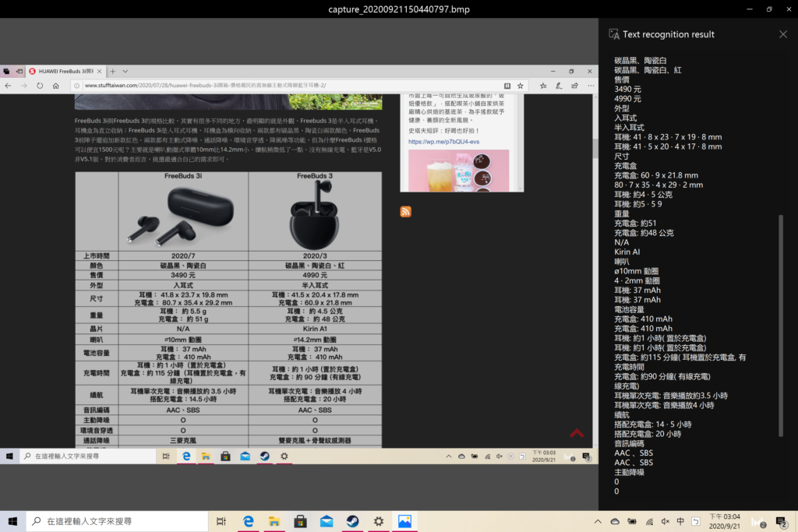Select the recognized line "搭配充電盒: 14 · 5 小時"
Viewport: 798px width, 532px height.
[653, 425]
